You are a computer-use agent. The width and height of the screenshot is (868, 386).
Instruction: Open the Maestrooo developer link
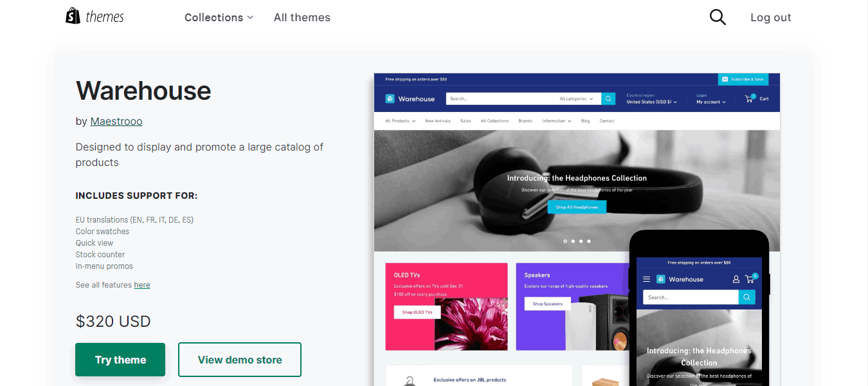[116, 121]
